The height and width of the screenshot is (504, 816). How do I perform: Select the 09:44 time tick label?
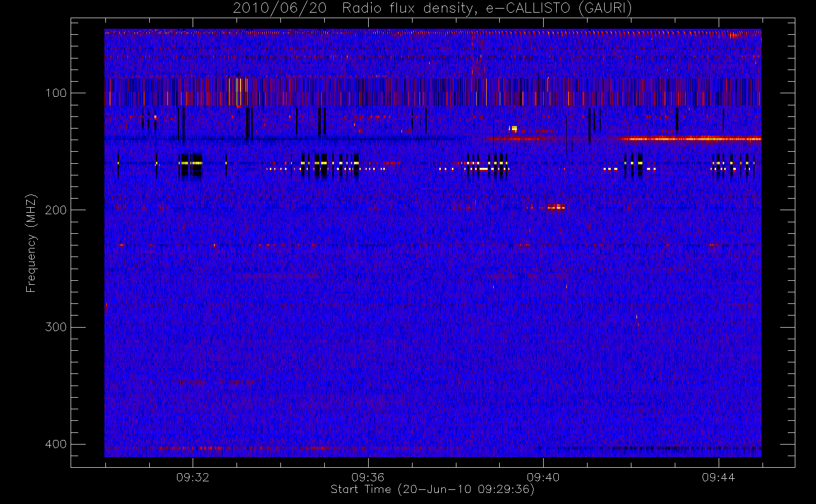(x=718, y=477)
